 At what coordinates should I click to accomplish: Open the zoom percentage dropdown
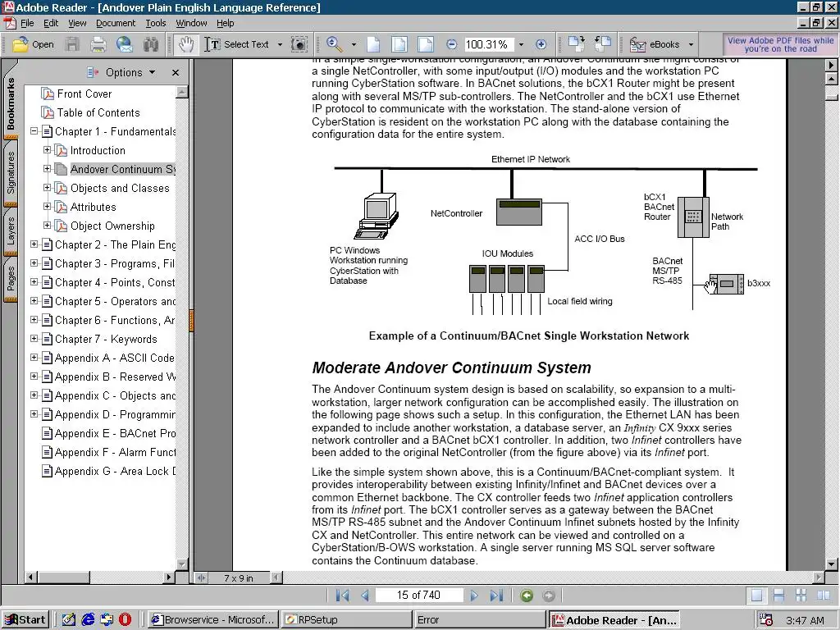521,44
